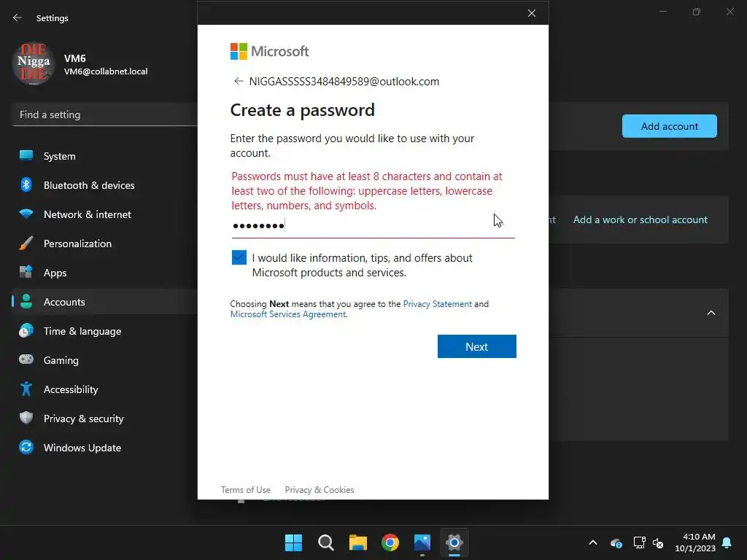Click the back arrow beside the outlook email
This screenshot has height=560, width=747.
click(x=239, y=82)
